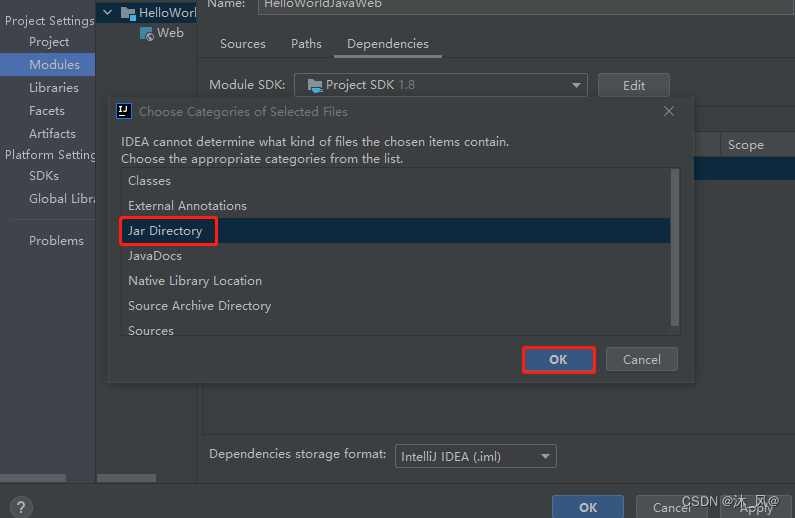Screen dimensions: 795x518
Task: Select Jar Directory category
Action: coord(396,231)
